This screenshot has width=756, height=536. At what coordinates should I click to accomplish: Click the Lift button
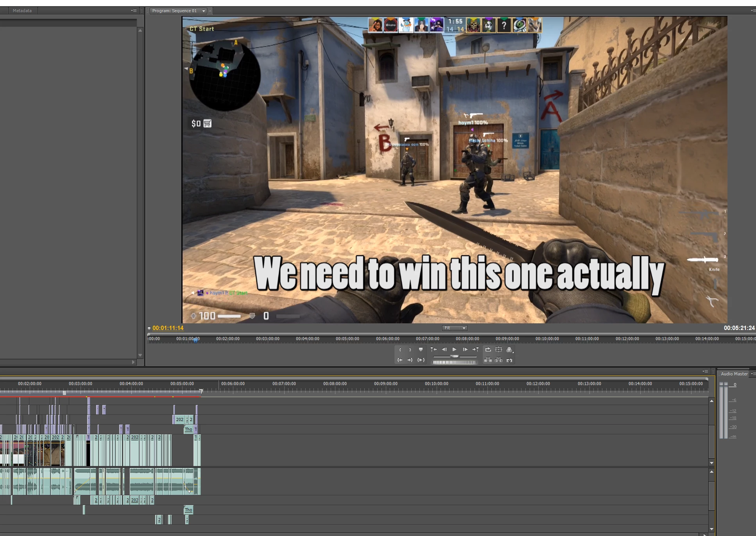488,360
